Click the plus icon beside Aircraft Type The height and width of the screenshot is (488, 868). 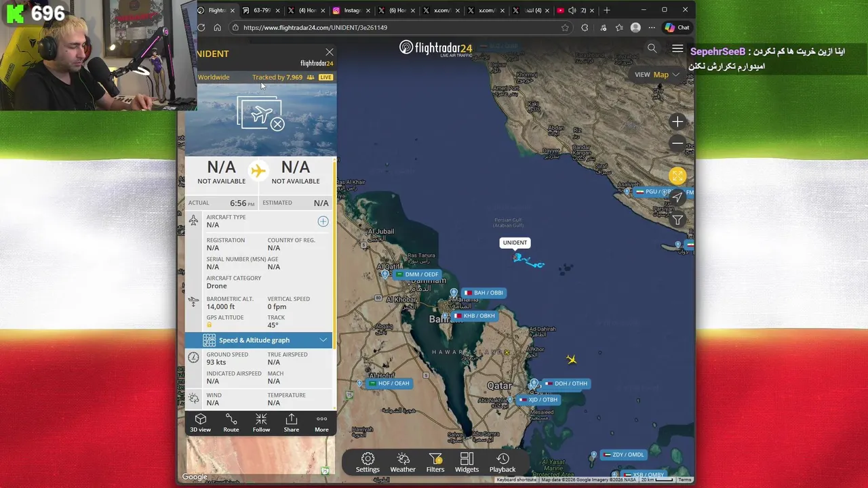pos(323,222)
